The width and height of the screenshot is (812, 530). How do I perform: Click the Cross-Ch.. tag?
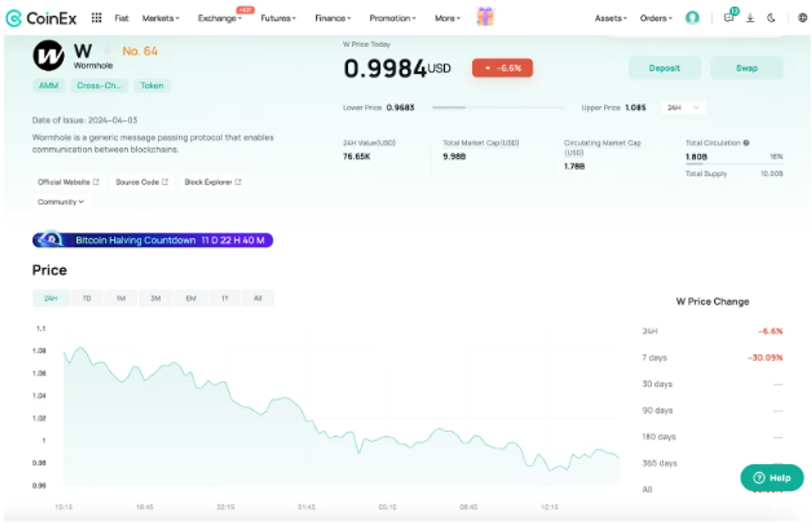click(99, 86)
